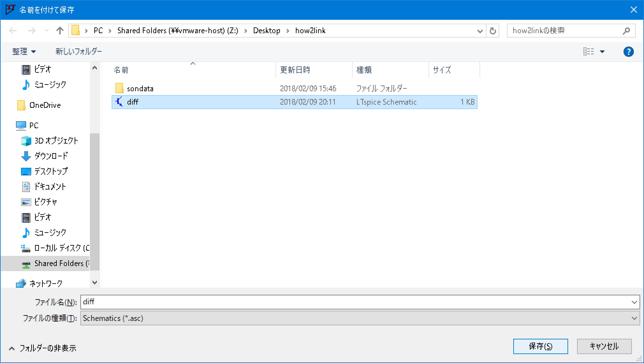Select how2link in the breadcrumb path
Image resolution: width=644 pixels, height=363 pixels.
point(310,31)
